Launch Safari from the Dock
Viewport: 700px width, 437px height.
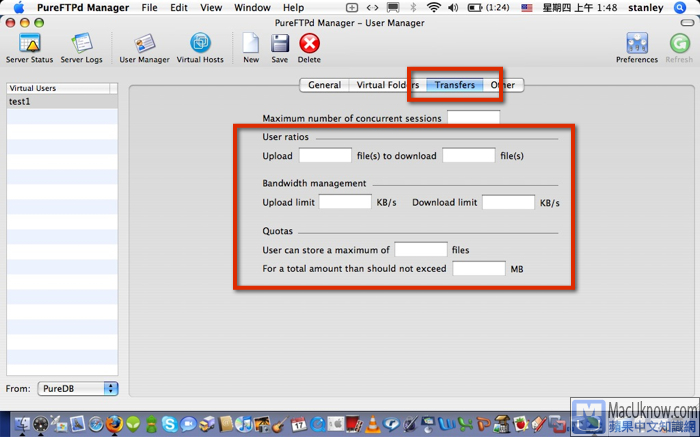click(96, 425)
